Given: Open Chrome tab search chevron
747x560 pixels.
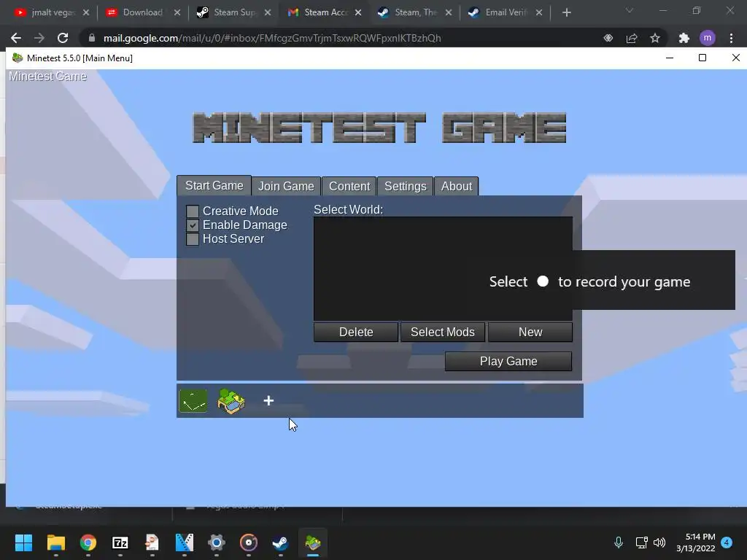Looking at the screenshot, I should (x=630, y=10).
